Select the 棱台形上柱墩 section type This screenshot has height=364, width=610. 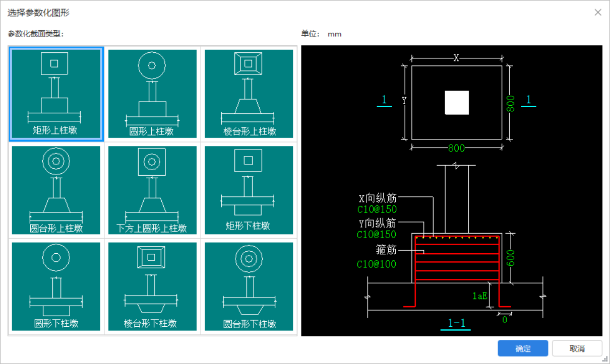click(x=249, y=94)
